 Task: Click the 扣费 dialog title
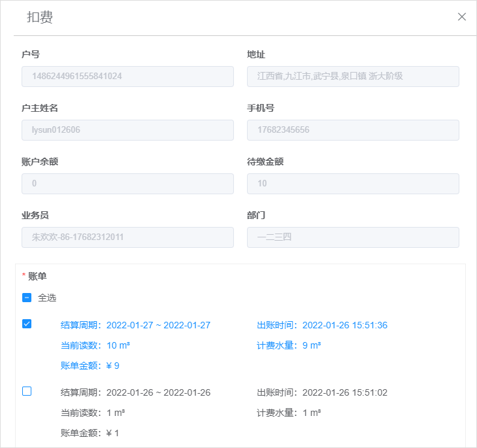coord(40,17)
